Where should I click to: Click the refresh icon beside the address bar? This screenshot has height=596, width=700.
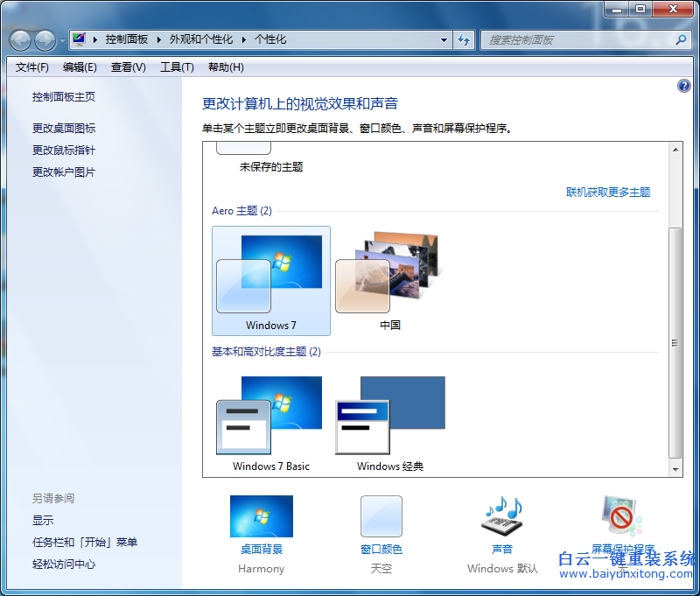[465, 39]
